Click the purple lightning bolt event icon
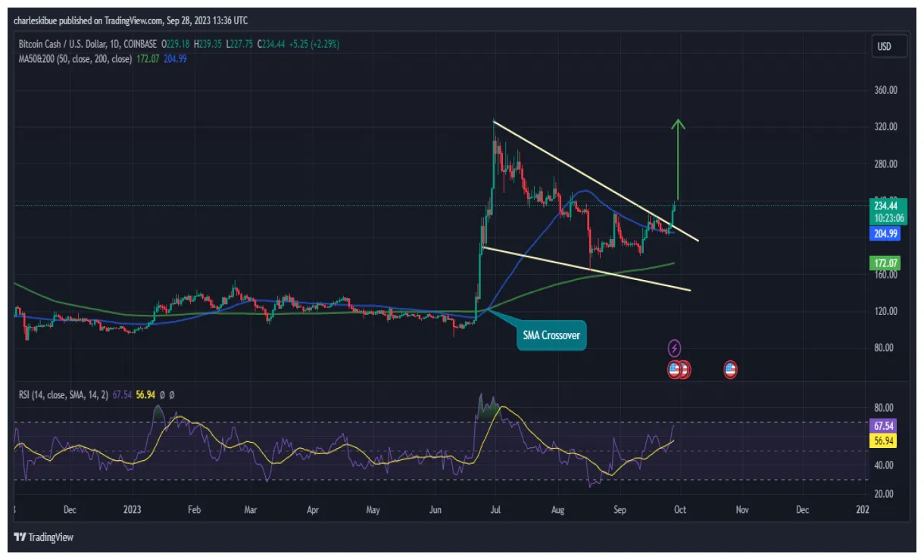 [x=673, y=347]
